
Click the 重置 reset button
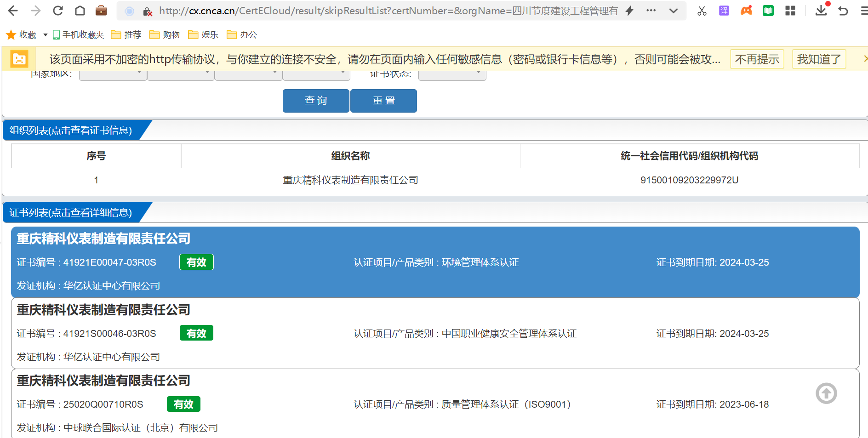point(383,101)
